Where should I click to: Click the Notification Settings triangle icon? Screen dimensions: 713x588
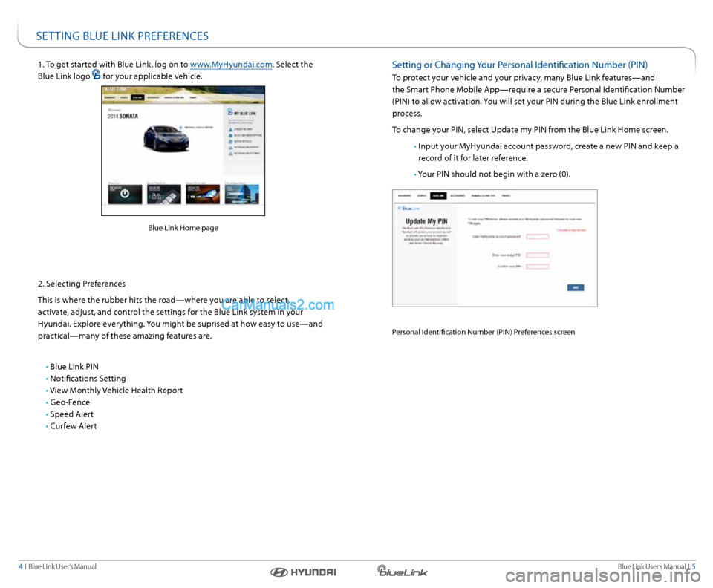(230, 153)
